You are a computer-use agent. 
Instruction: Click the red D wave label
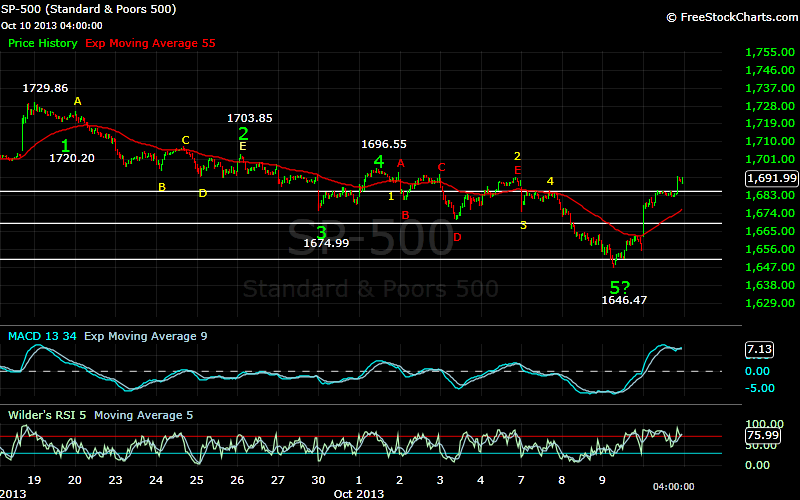click(457, 237)
